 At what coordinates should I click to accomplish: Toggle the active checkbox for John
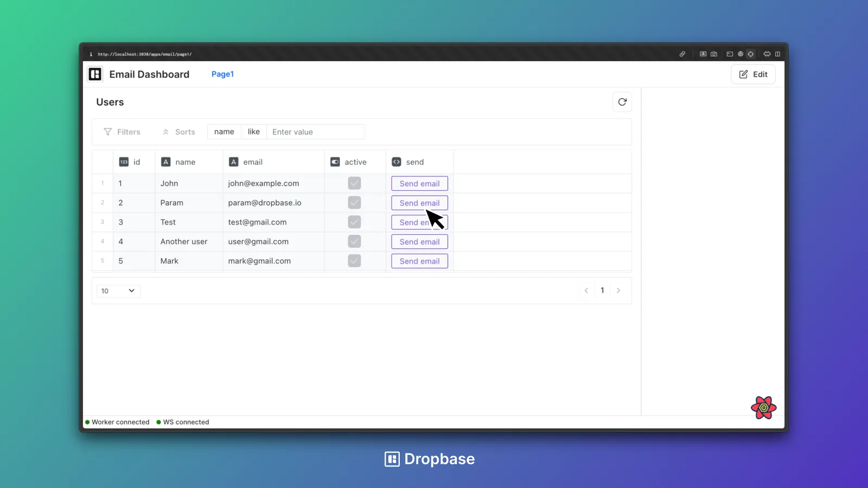point(354,183)
